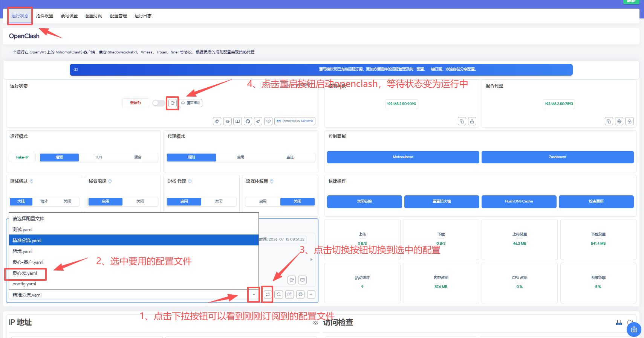Select TUN run mode

click(x=99, y=157)
